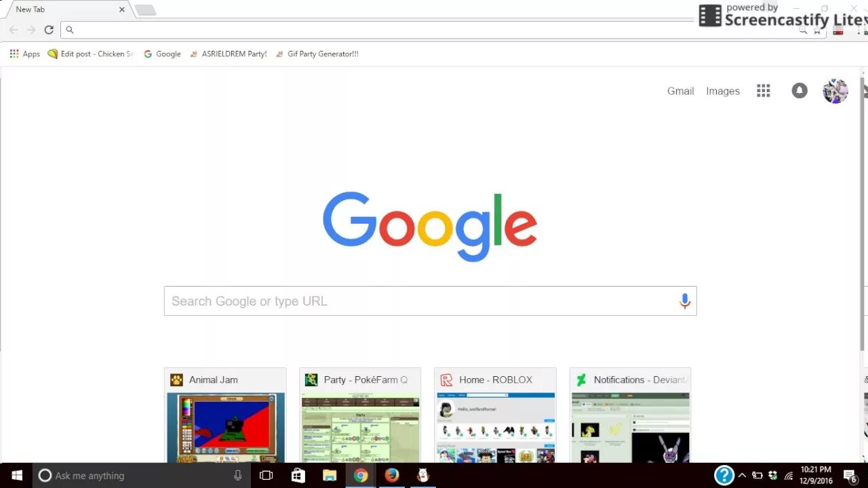Click the PokéFarm Q favicon on its tile
Screen dimensions: 868x488
click(x=311, y=380)
